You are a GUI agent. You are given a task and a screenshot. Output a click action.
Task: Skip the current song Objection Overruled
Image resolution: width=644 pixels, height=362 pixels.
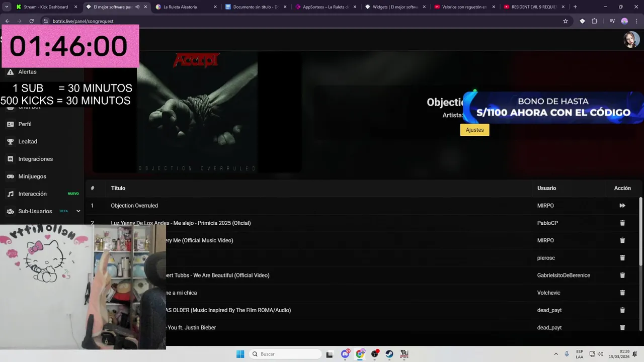coord(622,206)
